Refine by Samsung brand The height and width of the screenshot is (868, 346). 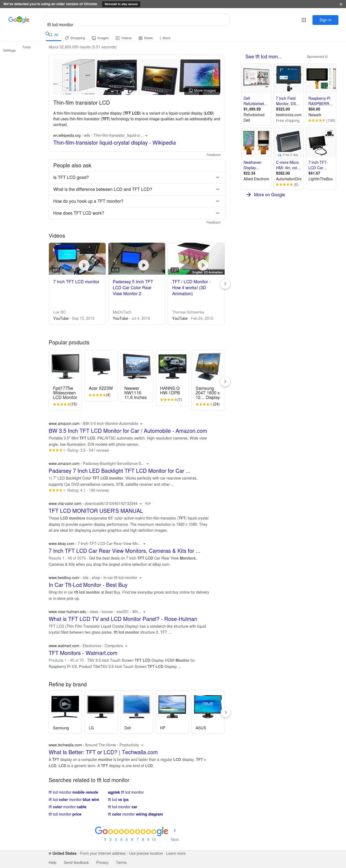[x=65, y=712]
